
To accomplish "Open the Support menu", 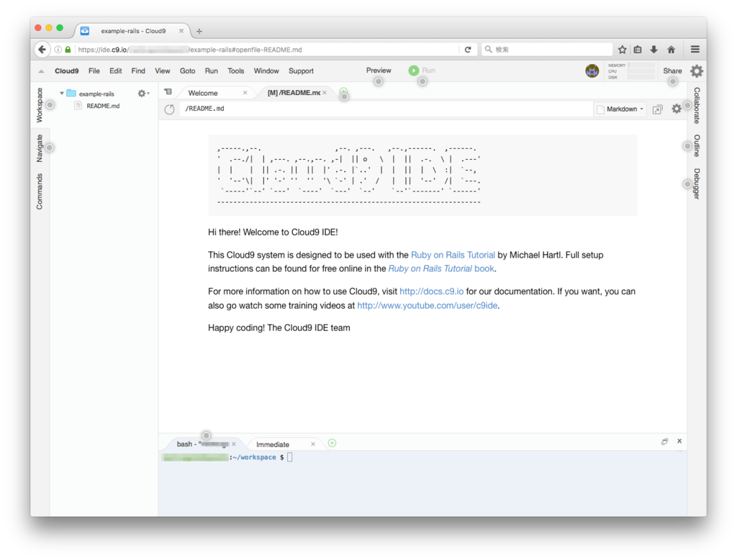I will pyautogui.click(x=301, y=71).
